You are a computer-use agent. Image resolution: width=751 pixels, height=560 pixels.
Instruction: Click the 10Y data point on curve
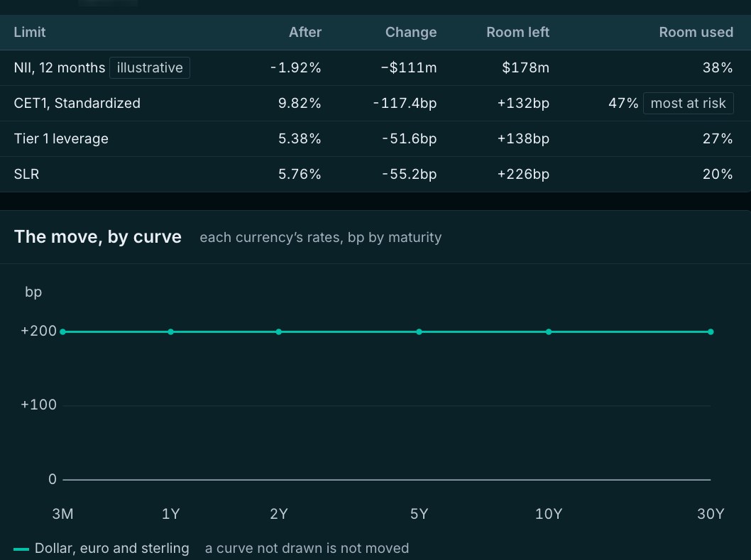[x=549, y=331]
